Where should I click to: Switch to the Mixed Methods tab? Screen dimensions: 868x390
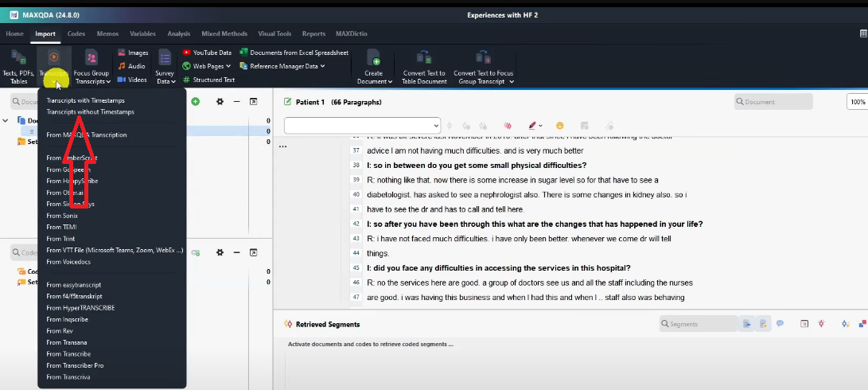pyautogui.click(x=225, y=33)
